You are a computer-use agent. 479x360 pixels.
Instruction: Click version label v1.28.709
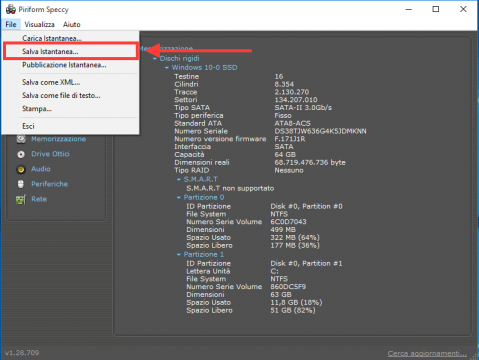(22, 353)
